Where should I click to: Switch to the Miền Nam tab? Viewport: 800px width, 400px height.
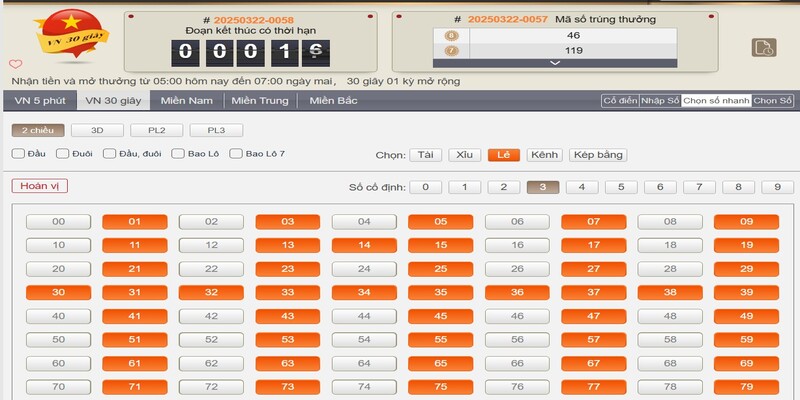click(x=187, y=100)
